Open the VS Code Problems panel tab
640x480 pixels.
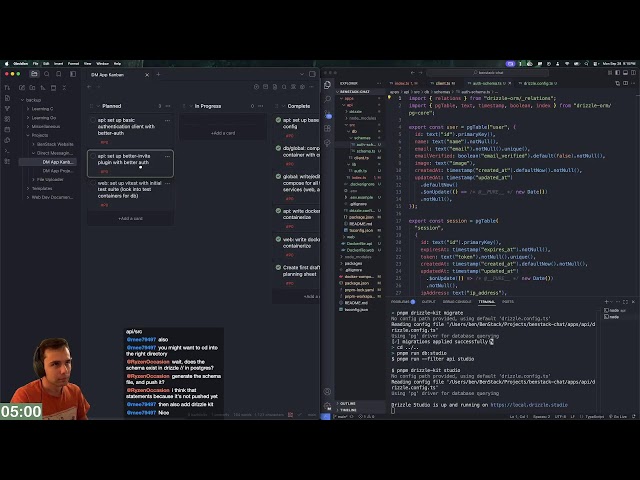(402, 302)
